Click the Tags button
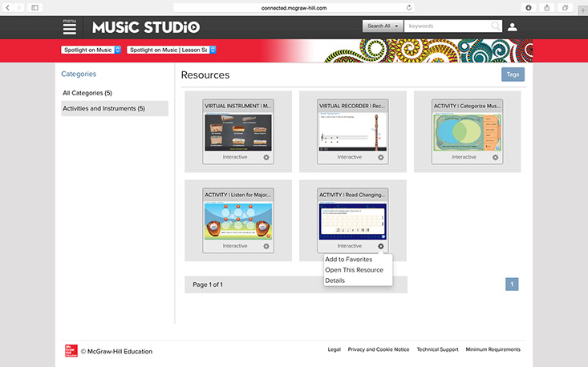This screenshot has width=588, height=367. (513, 75)
